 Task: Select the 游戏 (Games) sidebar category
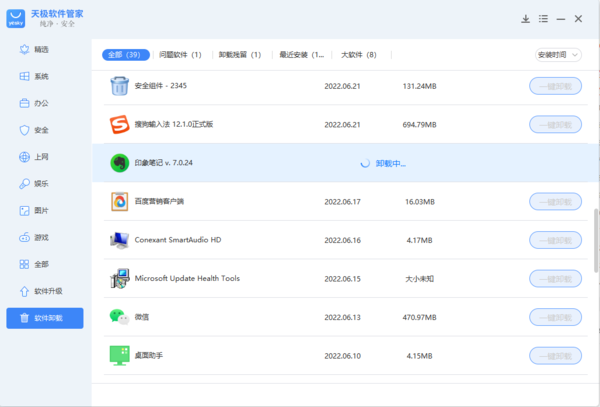coord(40,238)
